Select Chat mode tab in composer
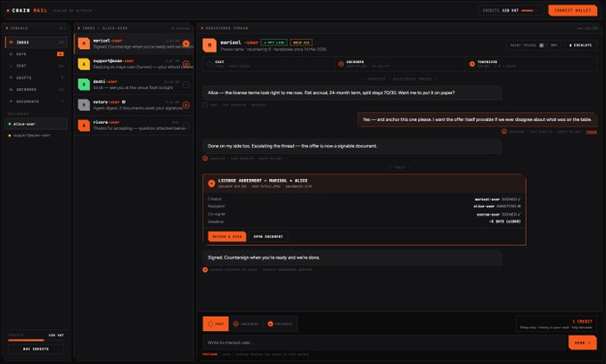 pos(216,324)
